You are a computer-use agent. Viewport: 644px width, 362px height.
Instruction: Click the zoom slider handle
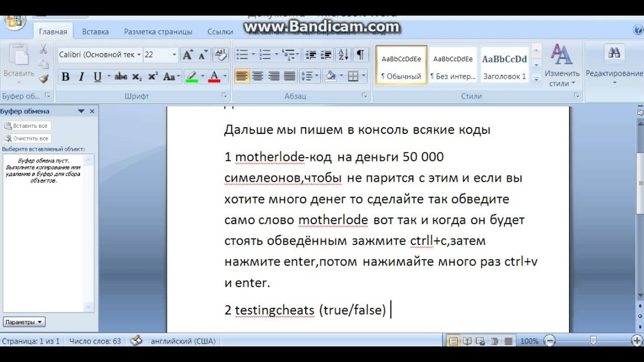pyautogui.click(x=593, y=341)
